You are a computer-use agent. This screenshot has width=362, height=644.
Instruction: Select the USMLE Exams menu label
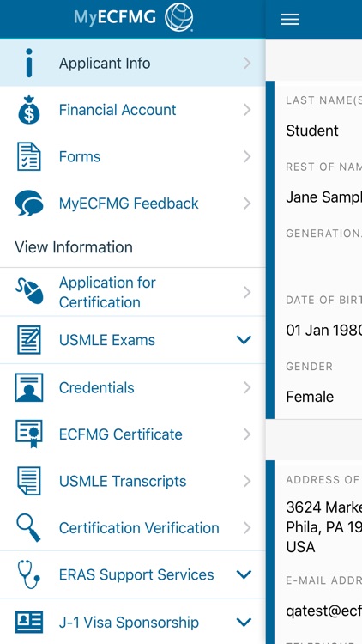point(107,340)
